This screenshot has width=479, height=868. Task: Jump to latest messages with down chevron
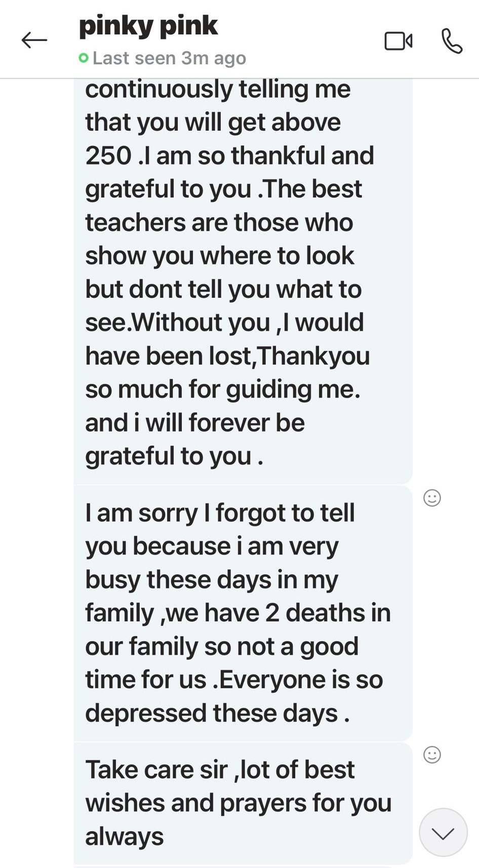(443, 832)
